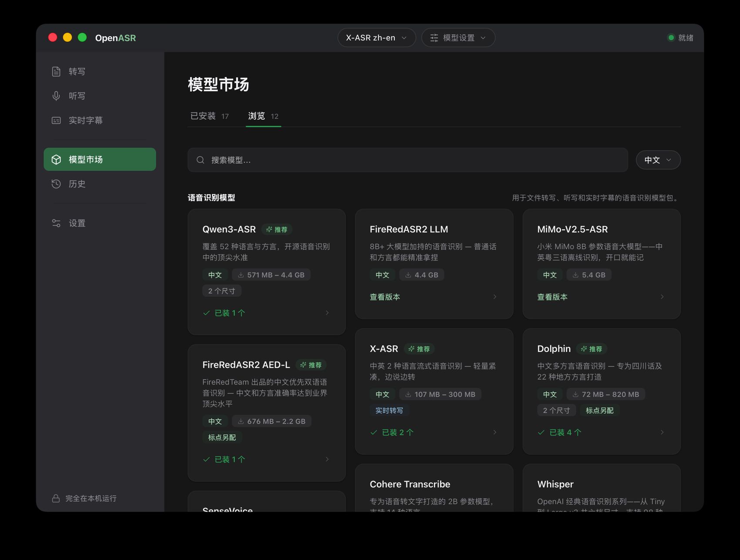Click 查看版本 under FireRedASR2 LLM
This screenshot has height=560, width=740.
385,297
